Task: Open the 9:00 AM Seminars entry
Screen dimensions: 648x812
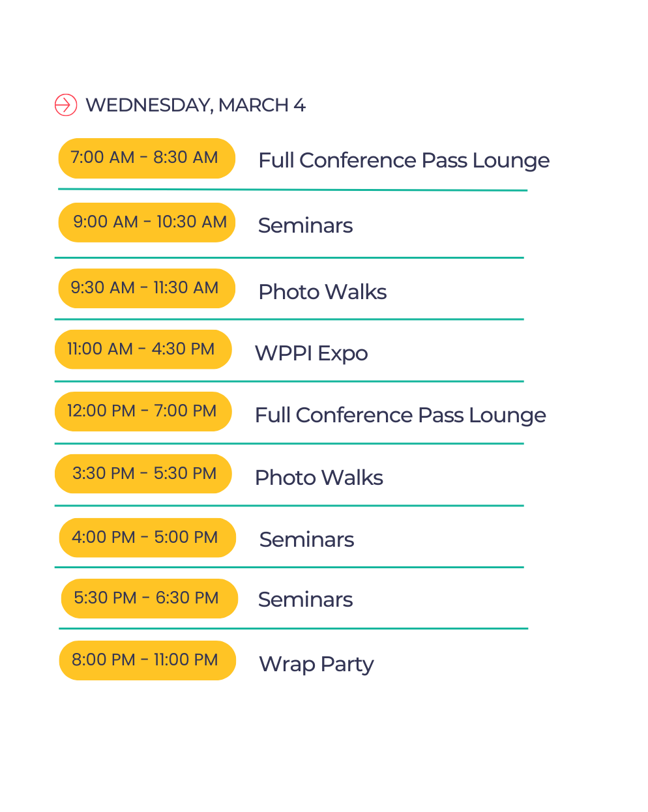Action: (x=305, y=225)
